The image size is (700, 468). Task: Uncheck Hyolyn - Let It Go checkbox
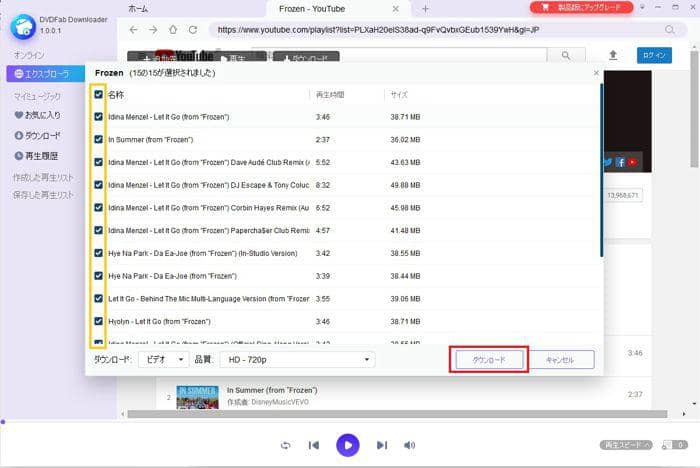coord(99,322)
